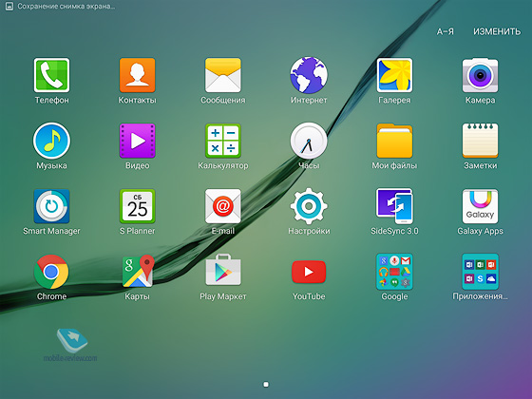Open the Galaxy Apps store
Screen dimensions: 532x399
[480, 206]
